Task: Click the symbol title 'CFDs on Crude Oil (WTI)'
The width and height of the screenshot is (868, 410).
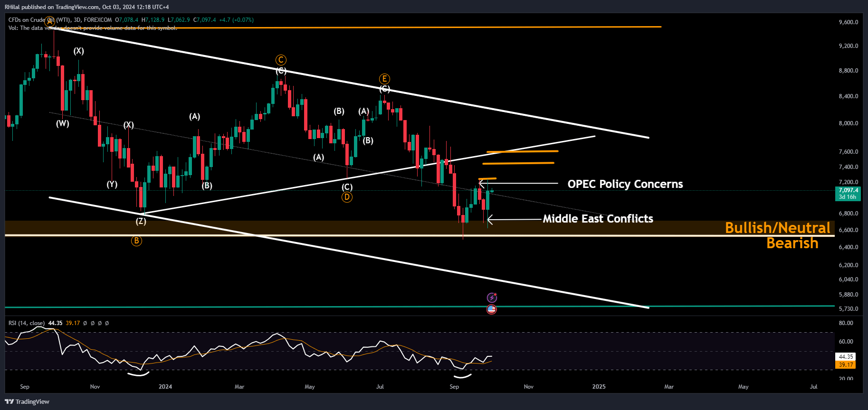Action: click(39, 20)
